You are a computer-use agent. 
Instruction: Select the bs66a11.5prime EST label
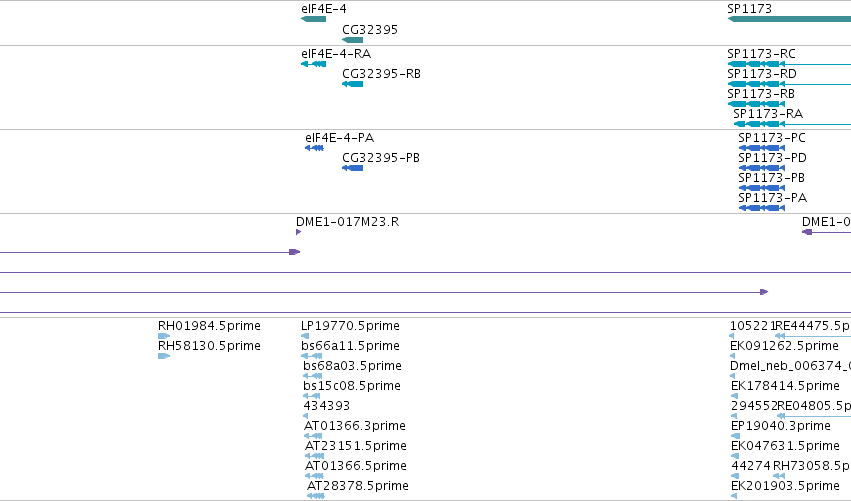[x=350, y=346]
